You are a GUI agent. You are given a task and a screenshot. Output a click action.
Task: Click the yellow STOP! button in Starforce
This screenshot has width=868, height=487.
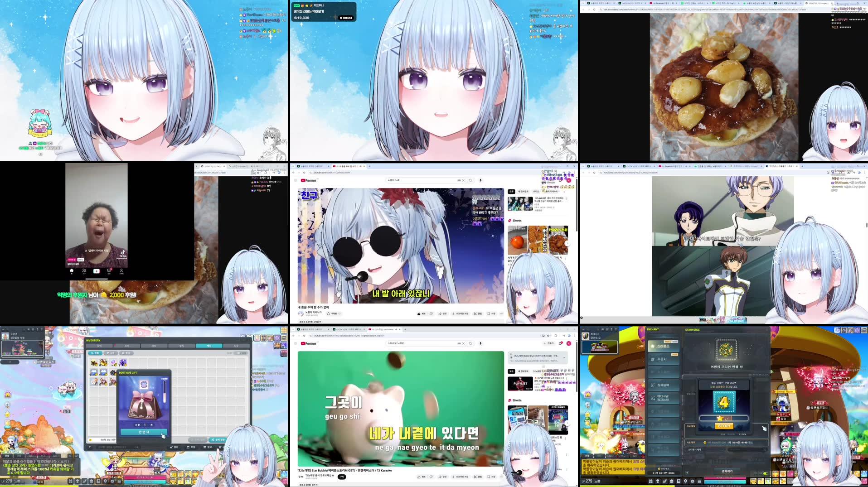[x=724, y=426]
